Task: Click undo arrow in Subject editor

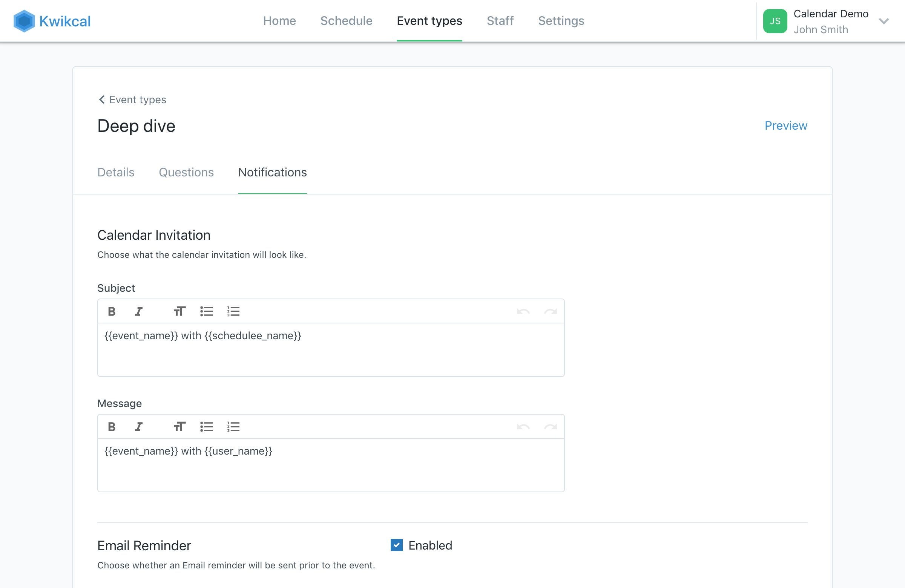Action: click(x=523, y=311)
